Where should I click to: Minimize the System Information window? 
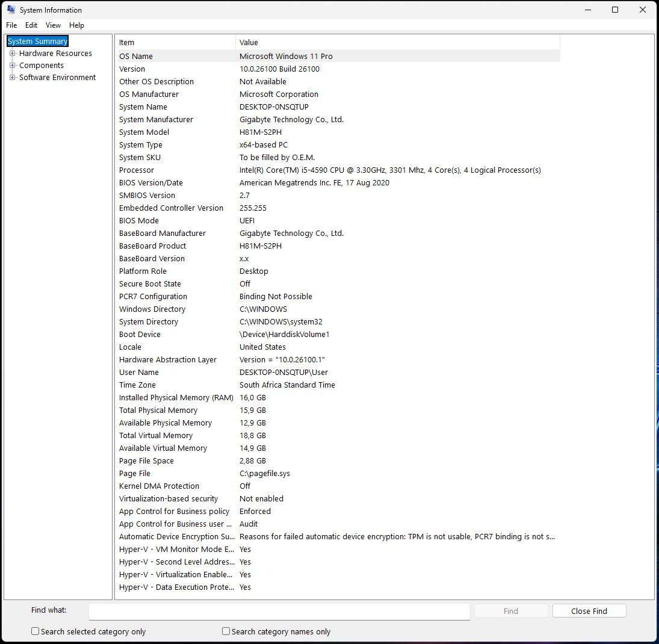click(587, 10)
